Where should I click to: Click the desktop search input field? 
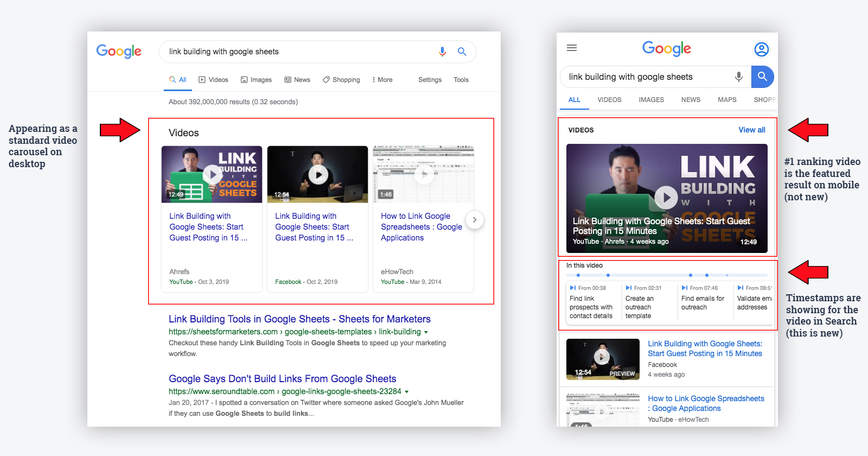[x=298, y=52]
